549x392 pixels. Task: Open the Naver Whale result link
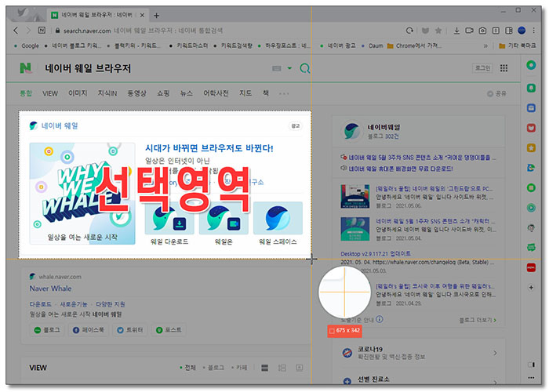[50, 289]
